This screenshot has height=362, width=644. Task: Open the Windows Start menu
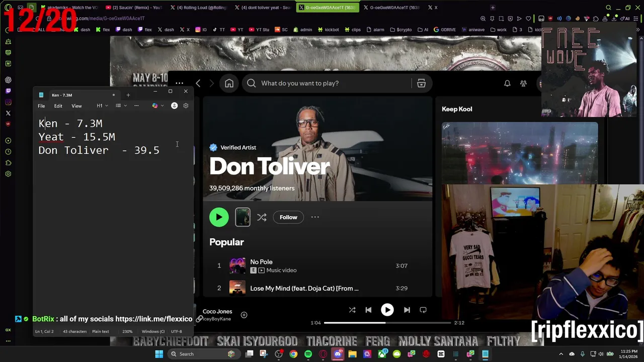[x=159, y=354]
